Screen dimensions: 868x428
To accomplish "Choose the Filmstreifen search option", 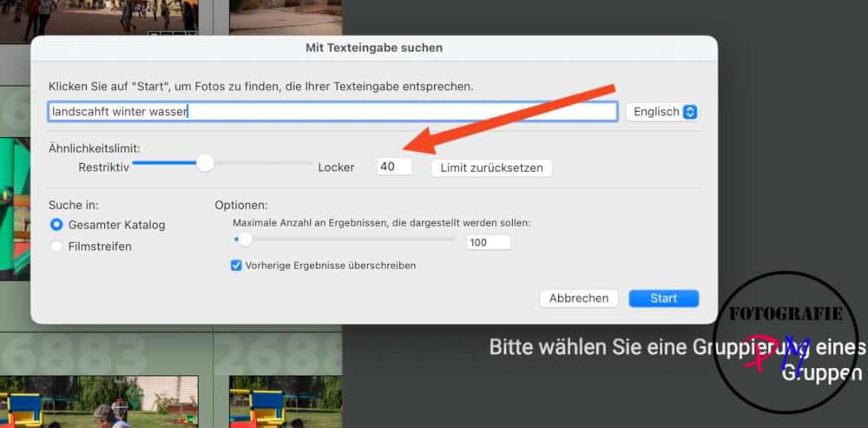I will tap(57, 247).
